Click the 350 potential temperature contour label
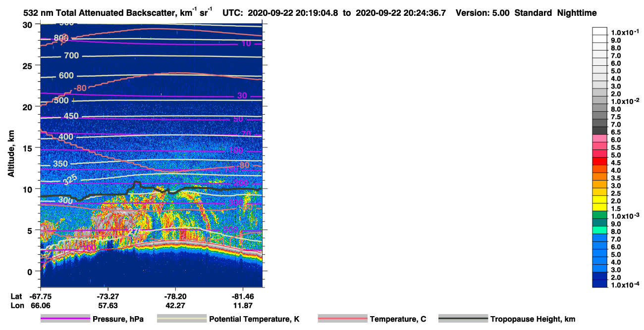 [x=60, y=164]
